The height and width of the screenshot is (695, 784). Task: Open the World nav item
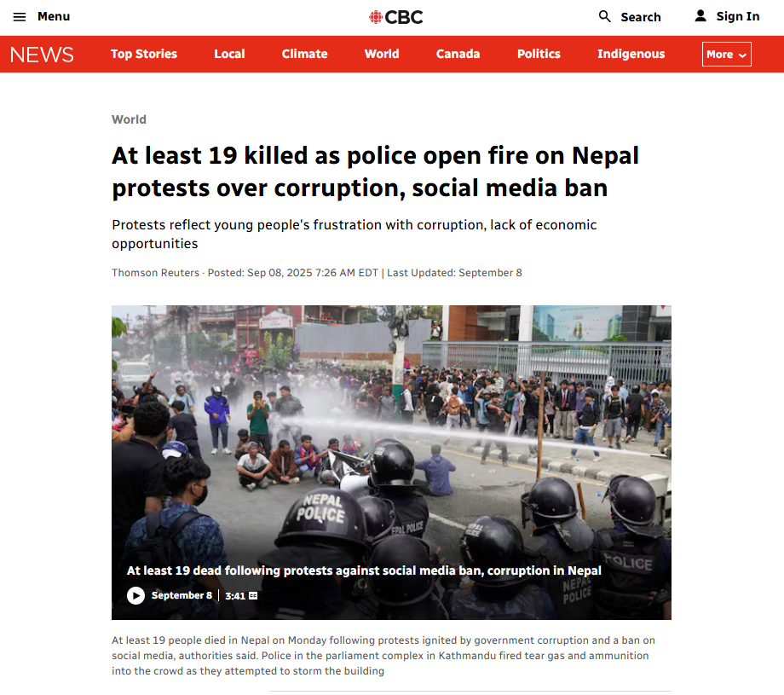pyautogui.click(x=382, y=54)
